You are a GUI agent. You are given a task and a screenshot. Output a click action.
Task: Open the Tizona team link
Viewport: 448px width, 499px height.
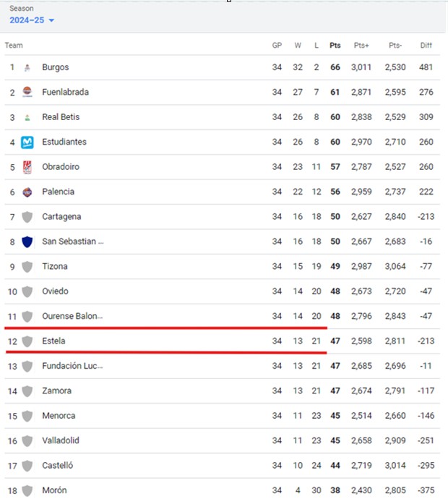[55, 266]
